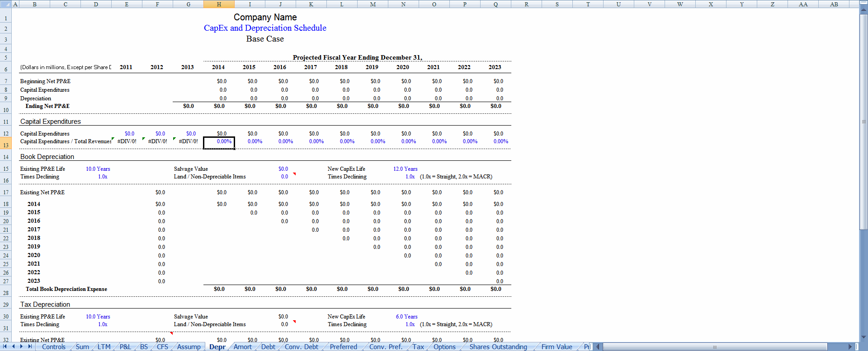The image size is (868, 351).
Task: Click the Total Book Depreciation Expense label
Action: click(x=66, y=289)
